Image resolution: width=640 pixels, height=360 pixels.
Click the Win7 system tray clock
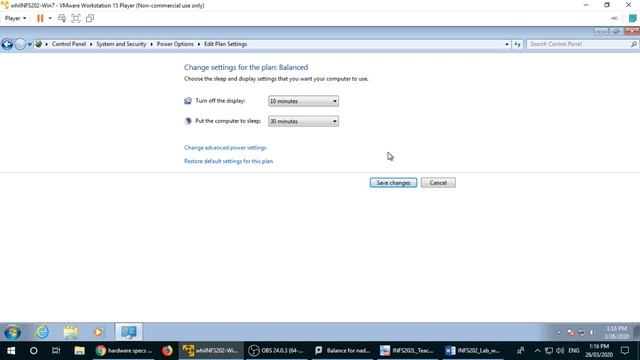[616, 332]
